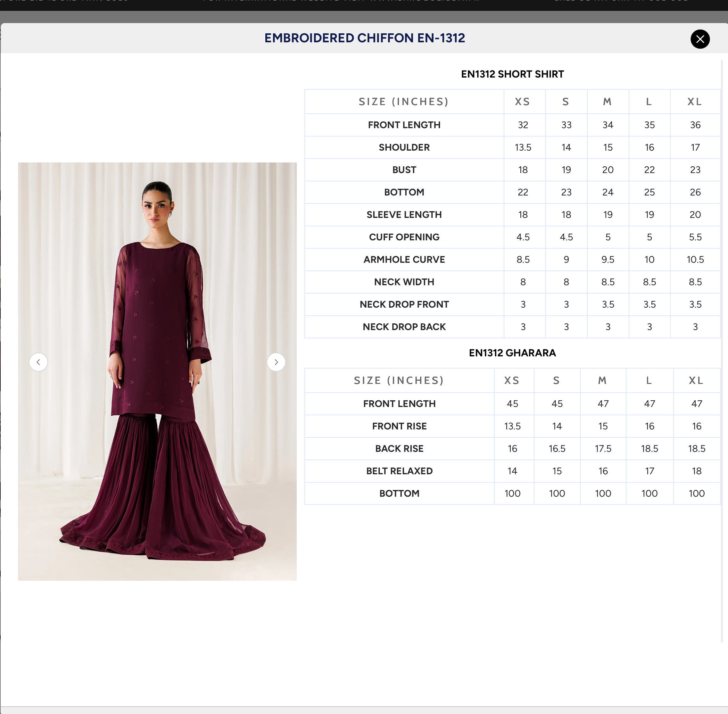The width and height of the screenshot is (728, 714).
Task: Click 'BELT RELAXED' row label
Action: pyautogui.click(x=399, y=471)
